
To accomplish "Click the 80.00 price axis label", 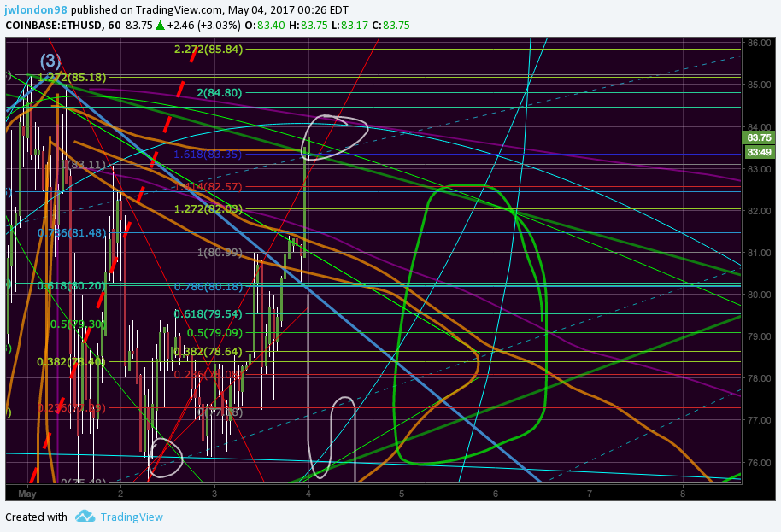I will pyautogui.click(x=759, y=295).
